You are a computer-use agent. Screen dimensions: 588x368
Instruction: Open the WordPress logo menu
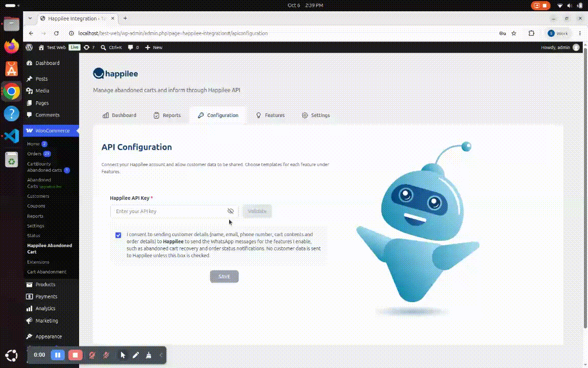[x=29, y=48]
